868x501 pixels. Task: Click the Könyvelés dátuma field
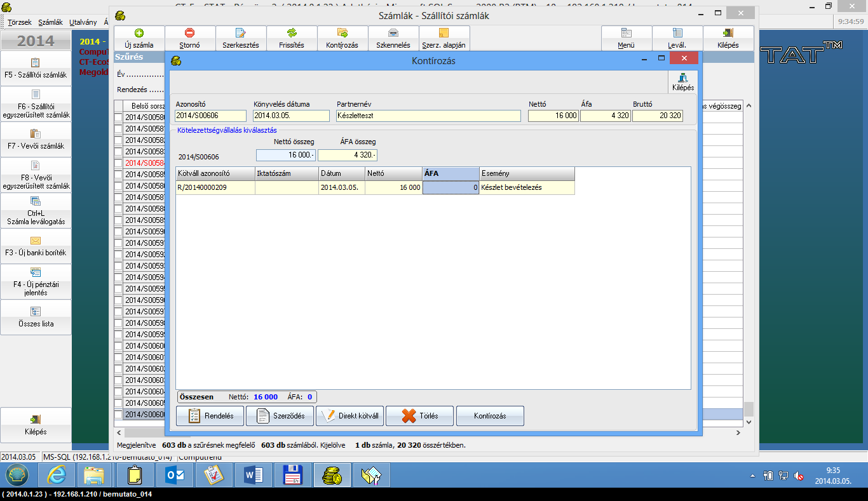[291, 116]
